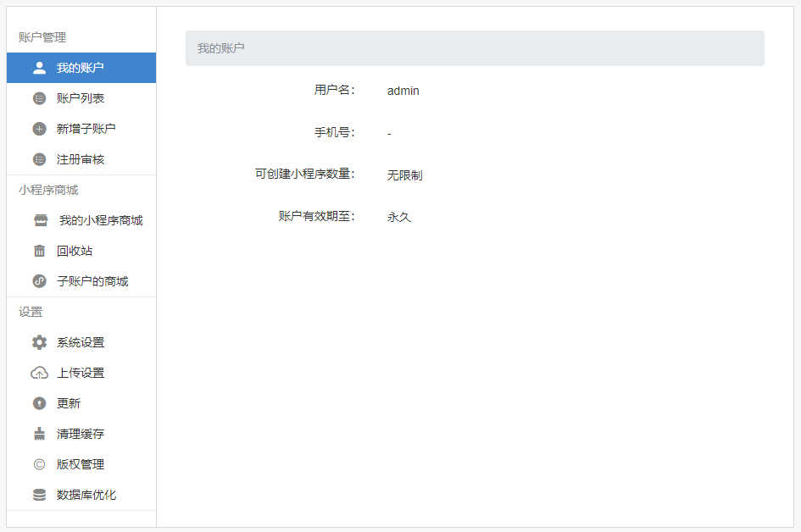This screenshot has width=801, height=532.
Task: Click the copyright icon beside 版权管理
Action: point(39,464)
